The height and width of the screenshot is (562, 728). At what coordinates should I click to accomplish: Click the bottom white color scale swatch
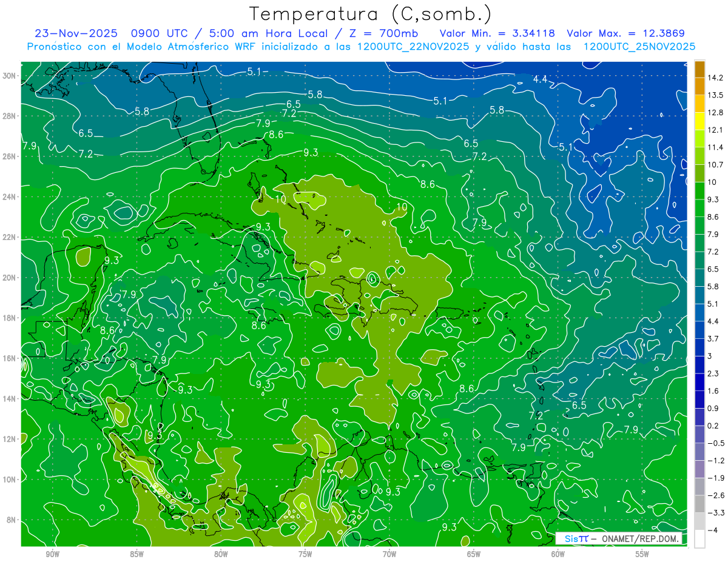click(699, 539)
